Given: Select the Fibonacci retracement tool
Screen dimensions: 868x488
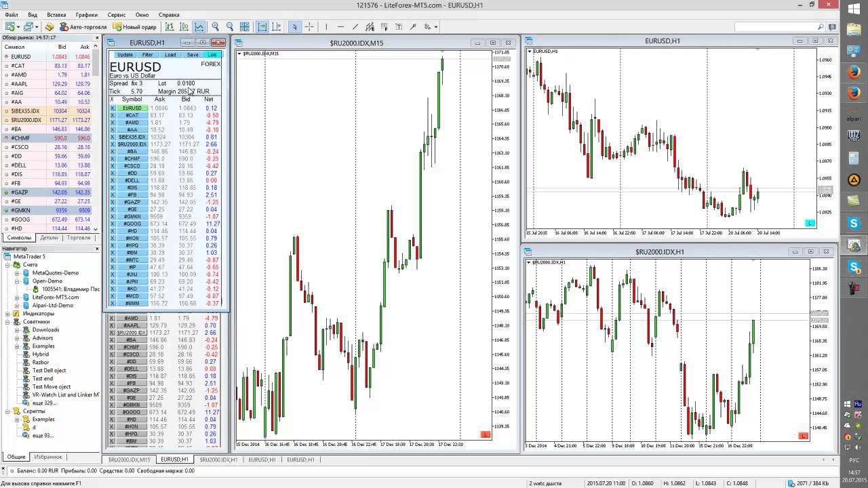Looking at the screenshot, I should pyautogui.click(x=384, y=26).
